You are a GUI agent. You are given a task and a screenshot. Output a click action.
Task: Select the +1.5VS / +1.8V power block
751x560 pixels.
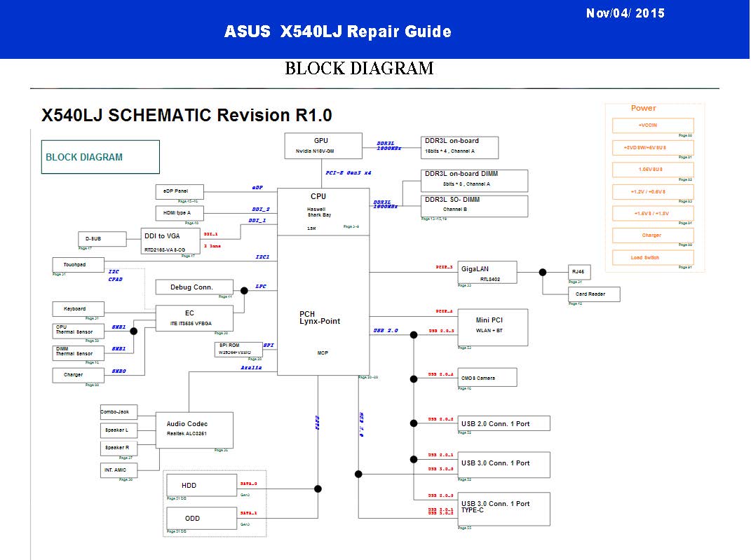[653, 214]
